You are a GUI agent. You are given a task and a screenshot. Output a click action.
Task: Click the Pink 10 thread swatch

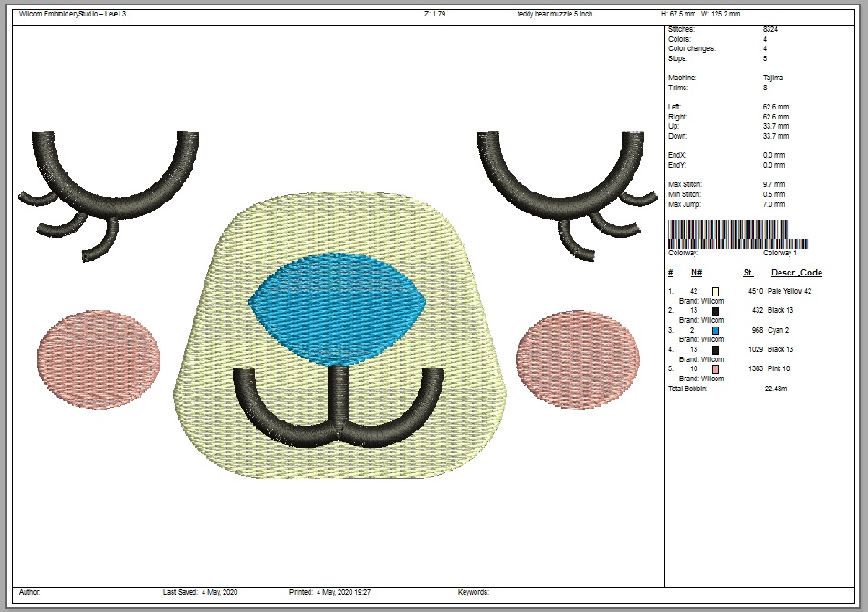[716, 368]
